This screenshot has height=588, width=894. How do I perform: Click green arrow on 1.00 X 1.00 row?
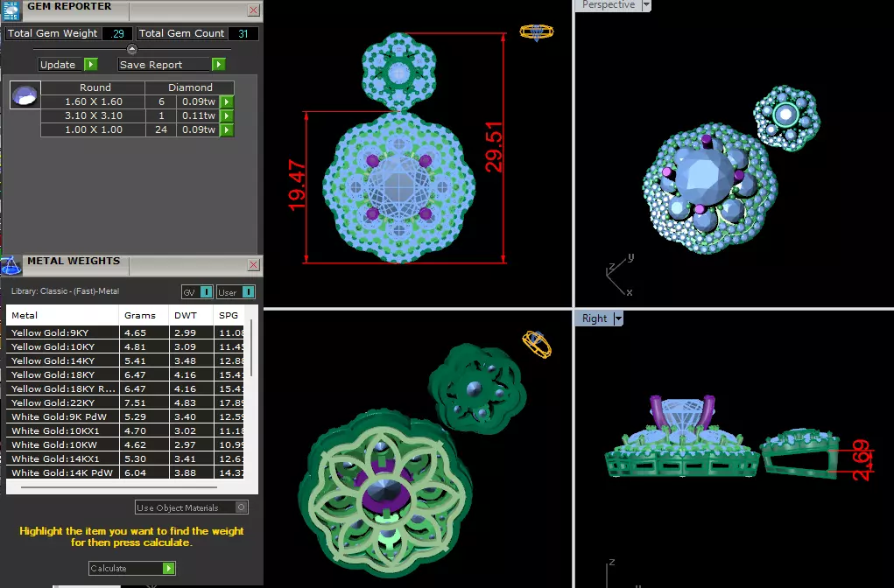(x=227, y=129)
